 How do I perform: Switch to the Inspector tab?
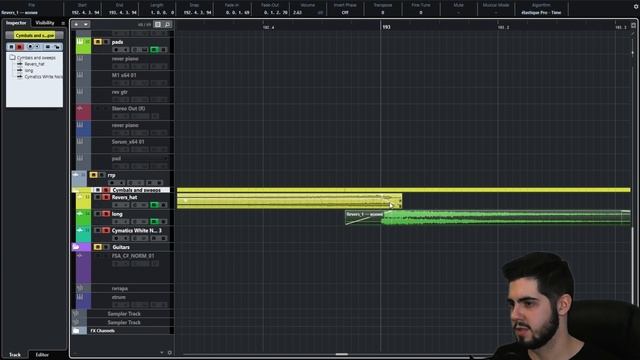pos(16,23)
